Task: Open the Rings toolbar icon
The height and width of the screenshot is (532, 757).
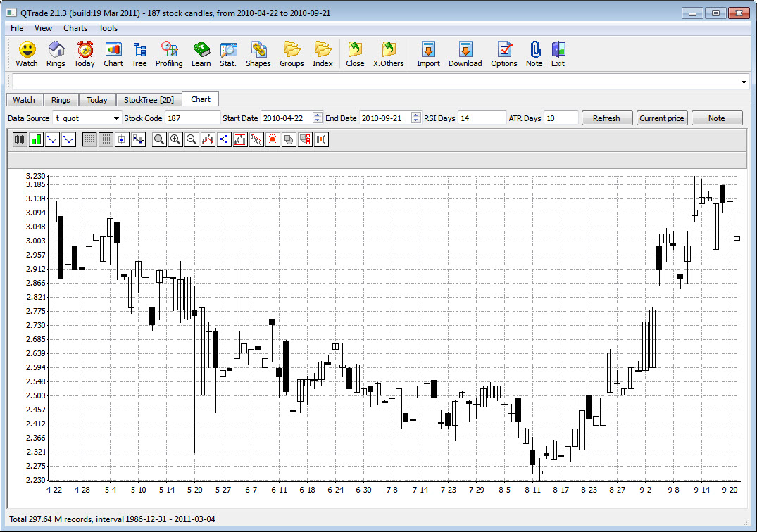Action: click(x=56, y=53)
